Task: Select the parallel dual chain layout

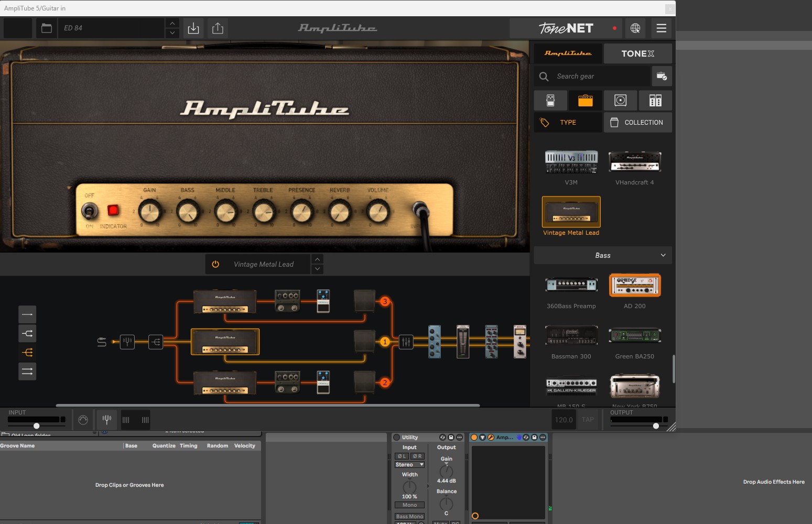Action: pos(27,372)
